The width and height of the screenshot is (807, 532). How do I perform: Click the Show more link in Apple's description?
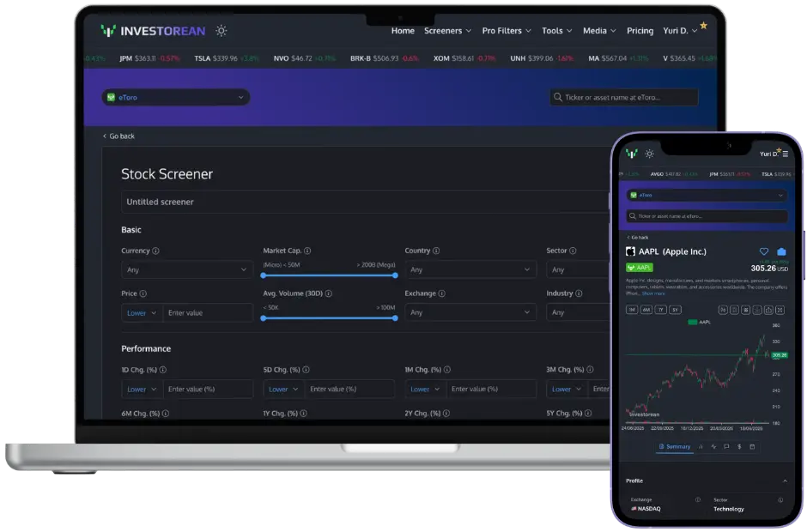click(x=653, y=293)
